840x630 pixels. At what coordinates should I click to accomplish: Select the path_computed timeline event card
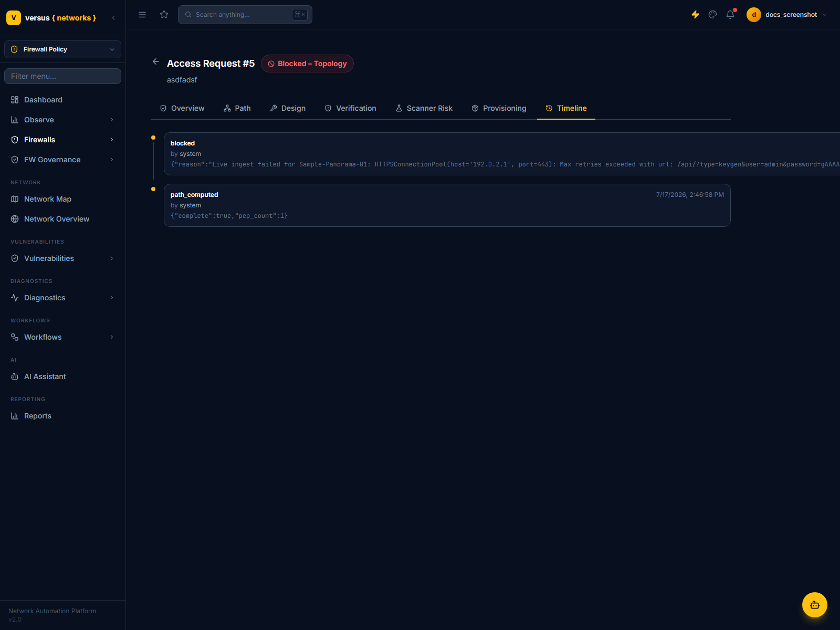447,205
